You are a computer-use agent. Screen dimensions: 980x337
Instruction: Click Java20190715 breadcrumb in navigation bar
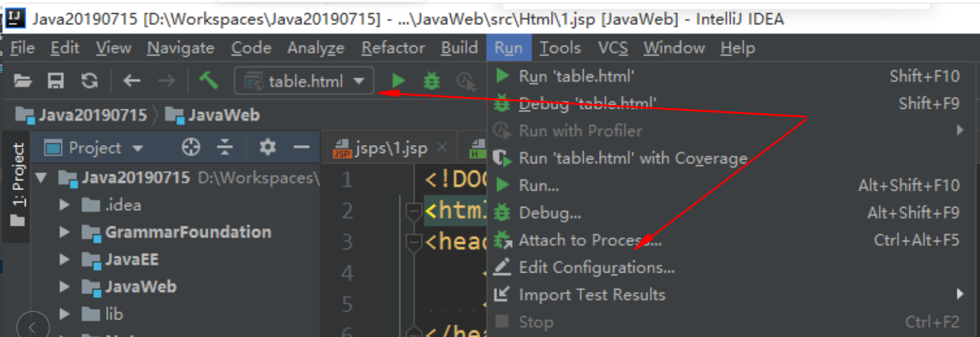pos(81,115)
